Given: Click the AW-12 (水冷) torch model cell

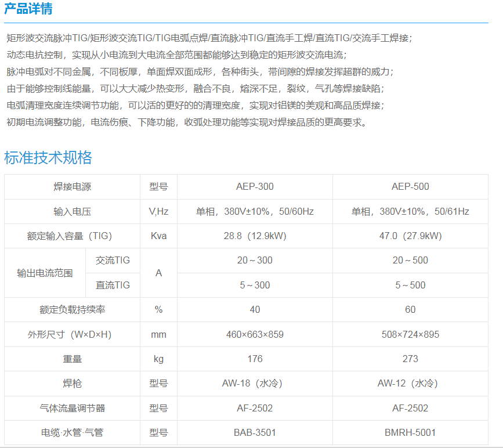Looking at the screenshot, I should (410, 384).
